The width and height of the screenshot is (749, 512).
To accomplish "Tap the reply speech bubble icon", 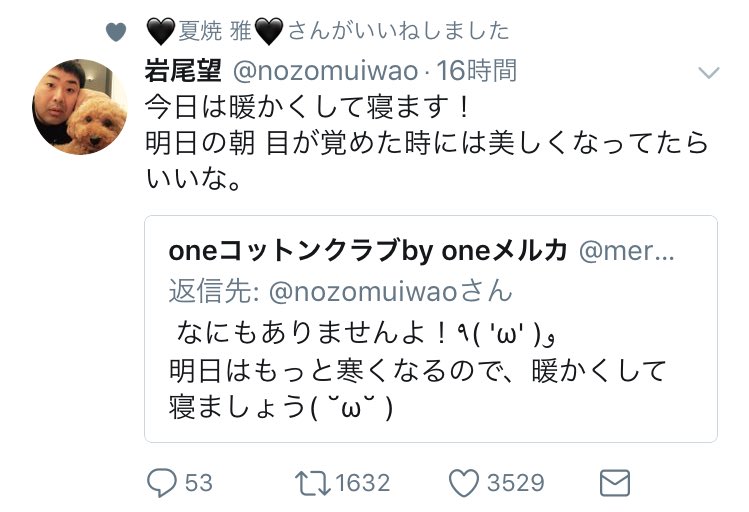I will [163, 483].
